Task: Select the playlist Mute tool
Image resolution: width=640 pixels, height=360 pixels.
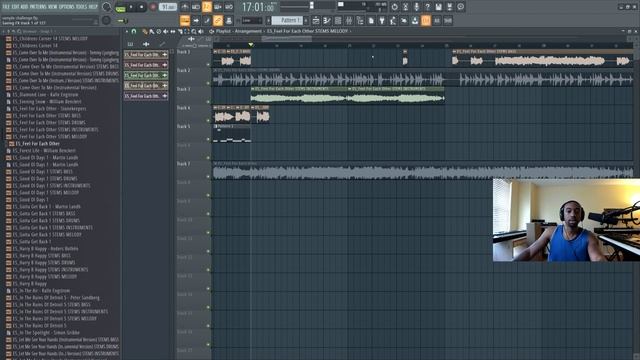Action: tap(165, 31)
